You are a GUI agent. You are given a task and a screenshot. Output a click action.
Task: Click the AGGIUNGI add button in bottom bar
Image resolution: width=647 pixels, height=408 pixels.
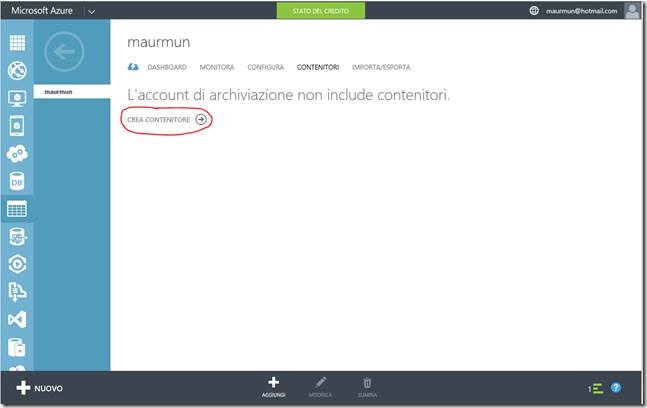click(x=274, y=387)
